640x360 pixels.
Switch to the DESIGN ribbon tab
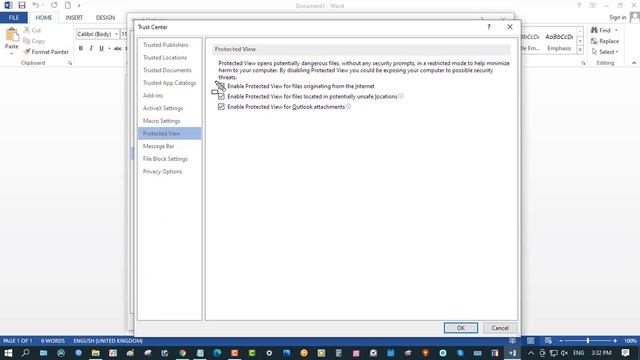[x=105, y=18]
